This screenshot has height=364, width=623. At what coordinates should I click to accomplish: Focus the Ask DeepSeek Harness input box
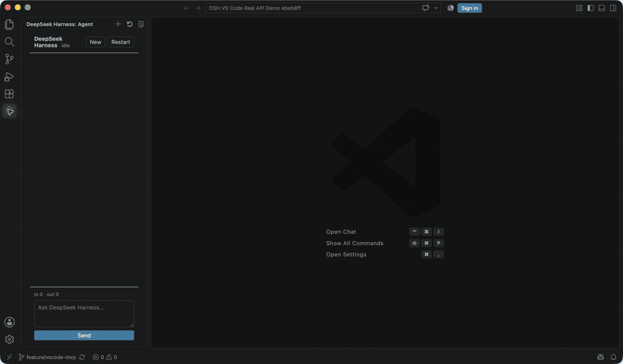pyautogui.click(x=84, y=314)
